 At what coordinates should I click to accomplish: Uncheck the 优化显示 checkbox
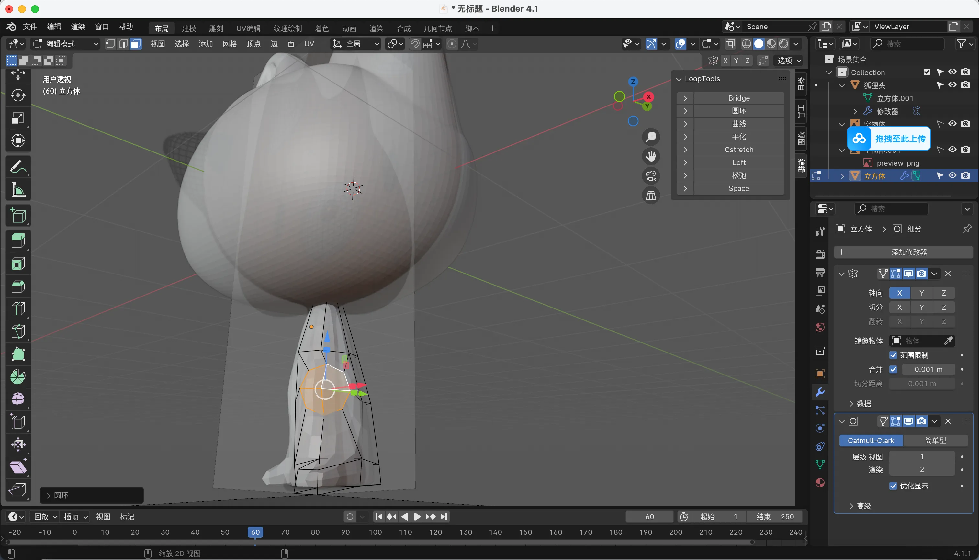pos(893,486)
